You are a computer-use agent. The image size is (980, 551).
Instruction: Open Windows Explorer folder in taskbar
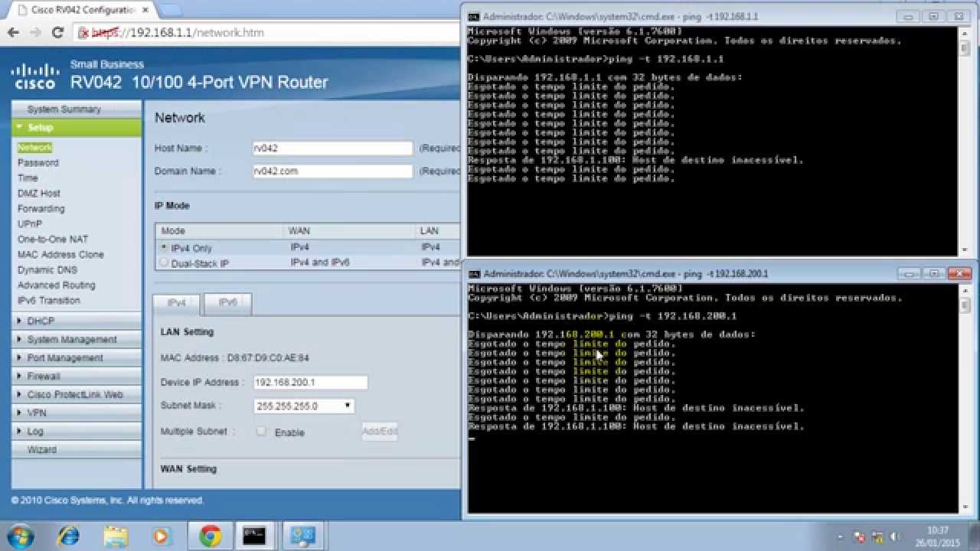click(x=116, y=536)
